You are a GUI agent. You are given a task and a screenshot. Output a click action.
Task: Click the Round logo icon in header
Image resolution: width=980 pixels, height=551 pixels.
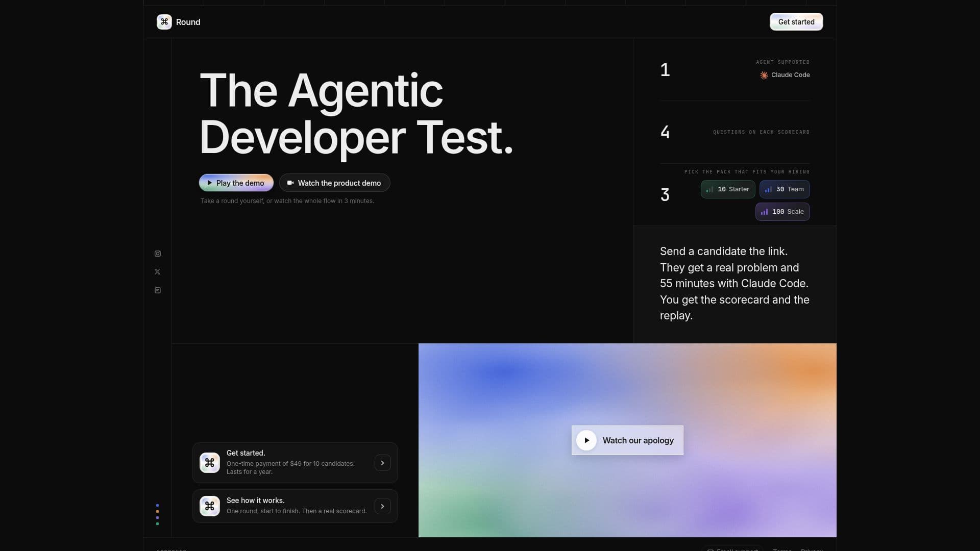tap(164, 22)
